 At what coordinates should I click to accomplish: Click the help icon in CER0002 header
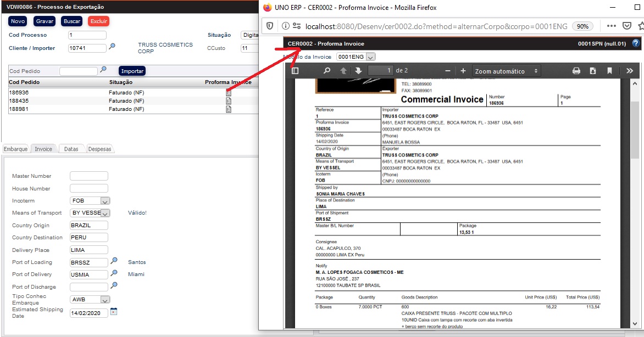[636, 43]
